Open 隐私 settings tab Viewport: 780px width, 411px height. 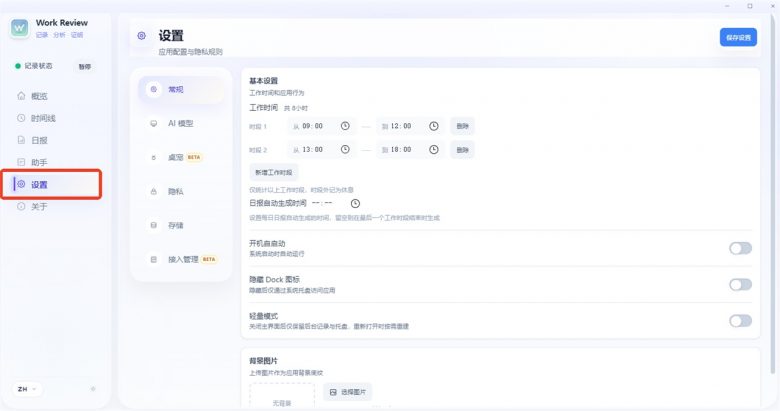[181, 192]
